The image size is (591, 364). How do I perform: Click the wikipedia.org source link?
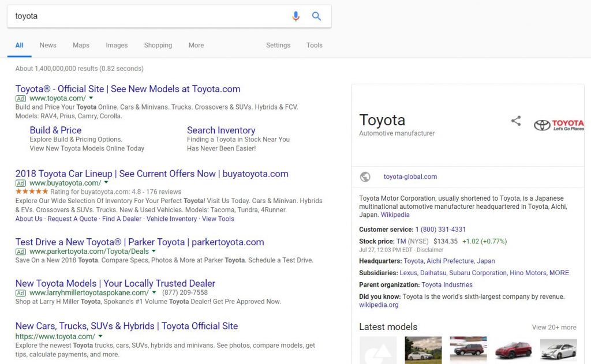[x=379, y=305]
